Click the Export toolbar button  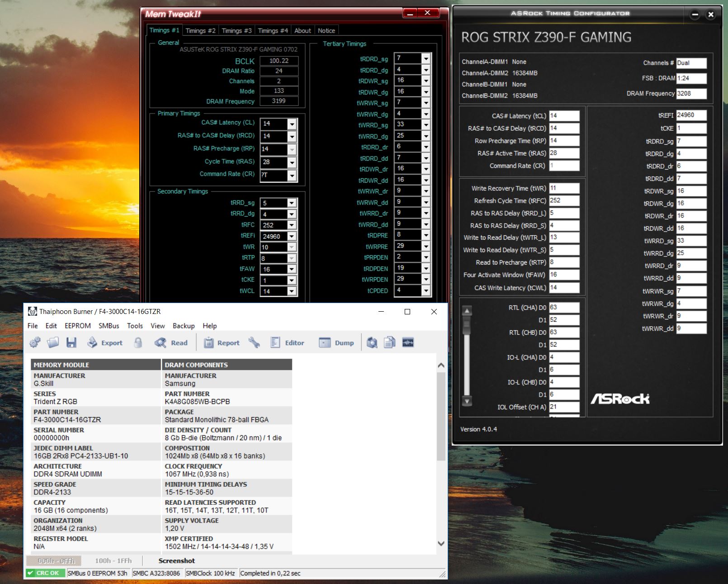tap(105, 343)
